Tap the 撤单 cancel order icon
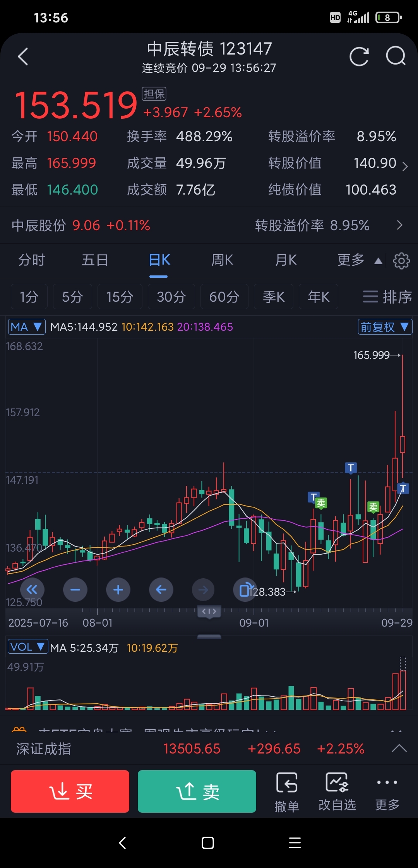 coord(286,791)
